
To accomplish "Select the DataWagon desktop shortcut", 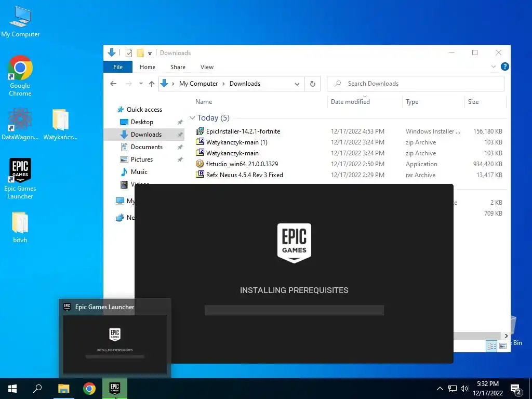I will tap(20, 124).
